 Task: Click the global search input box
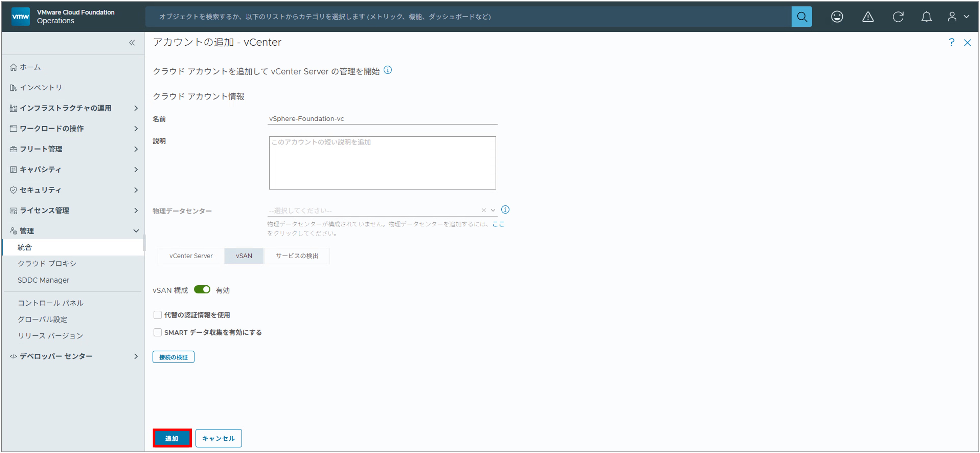468,16
